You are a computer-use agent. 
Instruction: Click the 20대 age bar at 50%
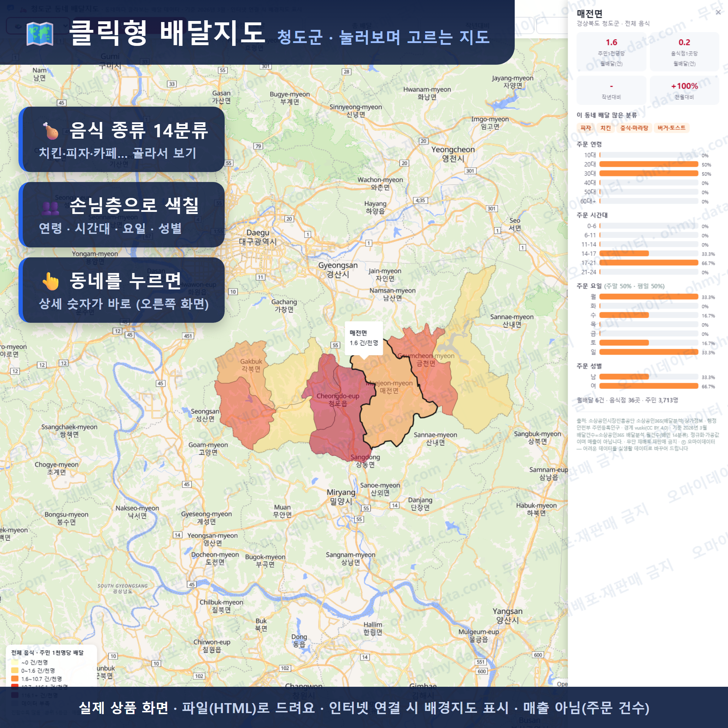648,164
